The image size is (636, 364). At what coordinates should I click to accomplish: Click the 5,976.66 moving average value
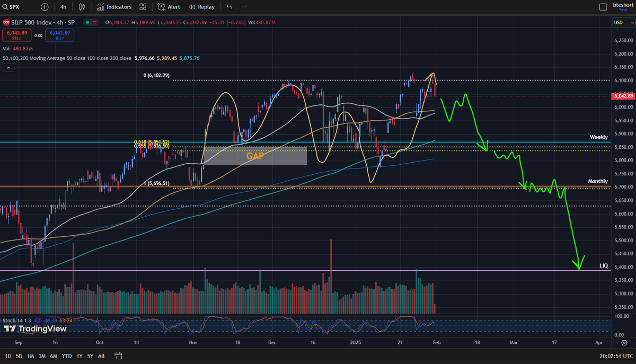(145, 58)
